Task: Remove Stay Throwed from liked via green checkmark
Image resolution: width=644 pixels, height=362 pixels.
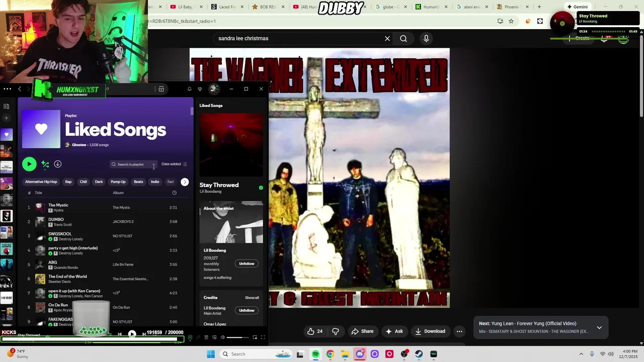Action: (261, 188)
